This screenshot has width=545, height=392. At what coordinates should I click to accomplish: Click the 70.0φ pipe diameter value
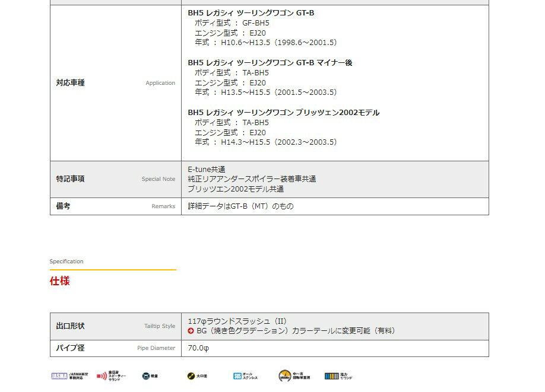[x=198, y=348]
